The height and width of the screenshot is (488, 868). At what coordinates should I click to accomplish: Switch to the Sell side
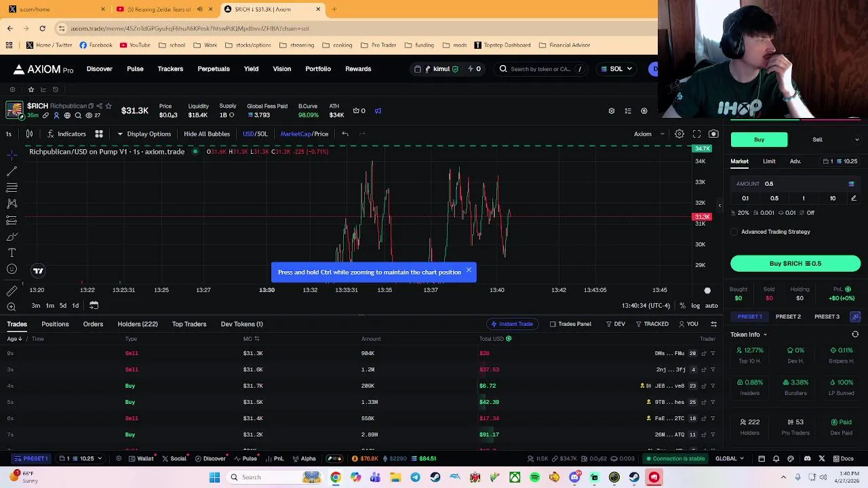coord(817,140)
